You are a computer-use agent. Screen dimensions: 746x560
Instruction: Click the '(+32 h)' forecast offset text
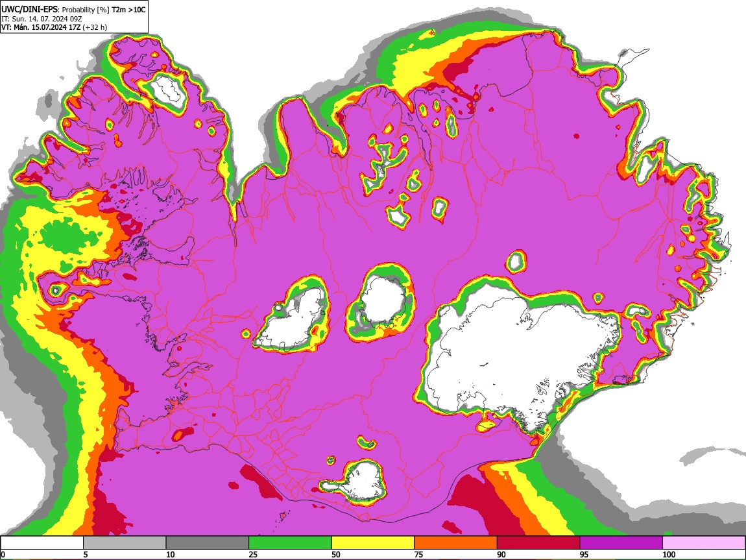click(x=95, y=27)
